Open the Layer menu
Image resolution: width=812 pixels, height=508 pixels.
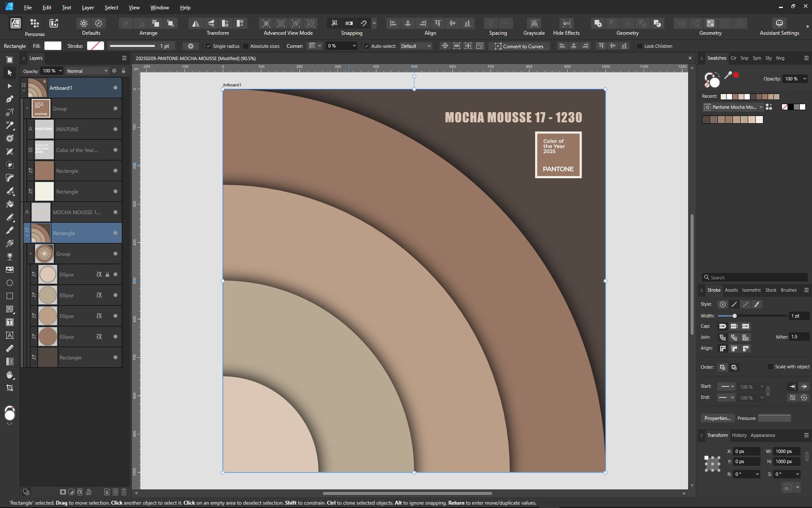(x=88, y=7)
